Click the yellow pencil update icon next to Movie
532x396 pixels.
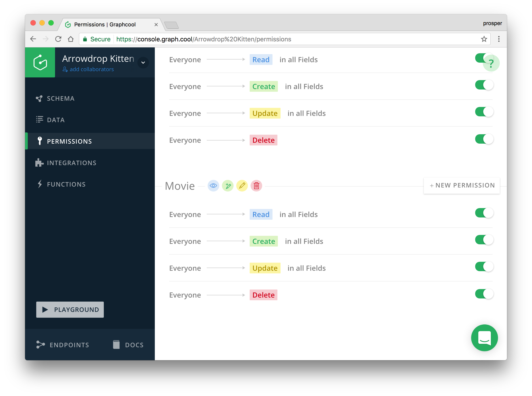[242, 186]
